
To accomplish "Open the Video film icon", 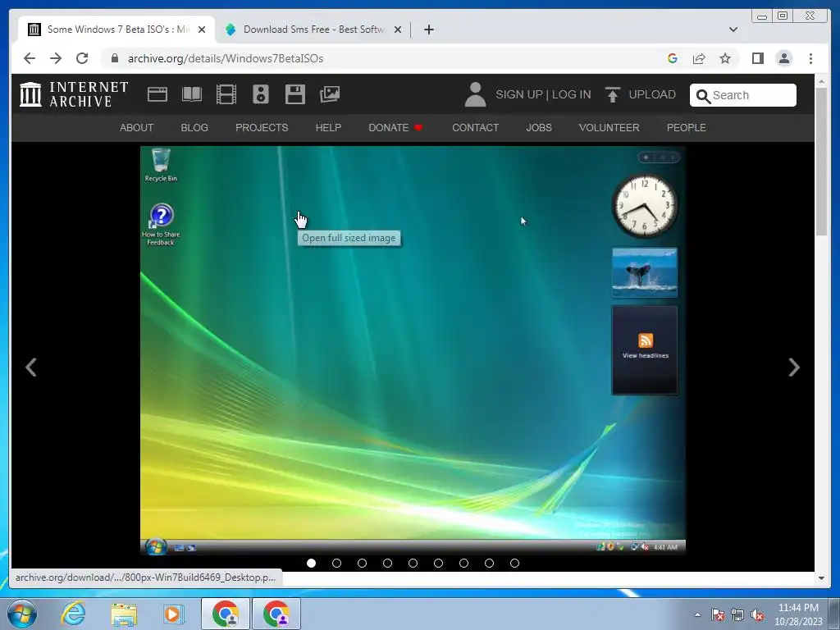I will pos(226,94).
